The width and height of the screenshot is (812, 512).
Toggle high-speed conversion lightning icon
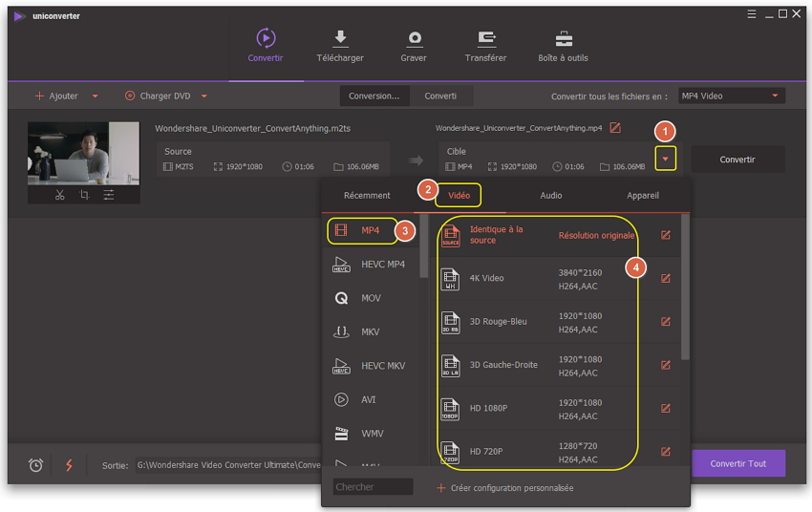tap(69, 465)
